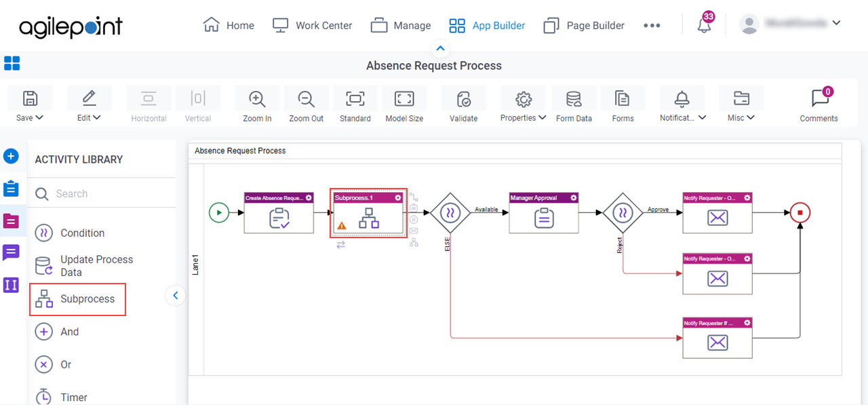Validate the process model
Viewport: 868px width, 405px height.
pyautogui.click(x=464, y=106)
